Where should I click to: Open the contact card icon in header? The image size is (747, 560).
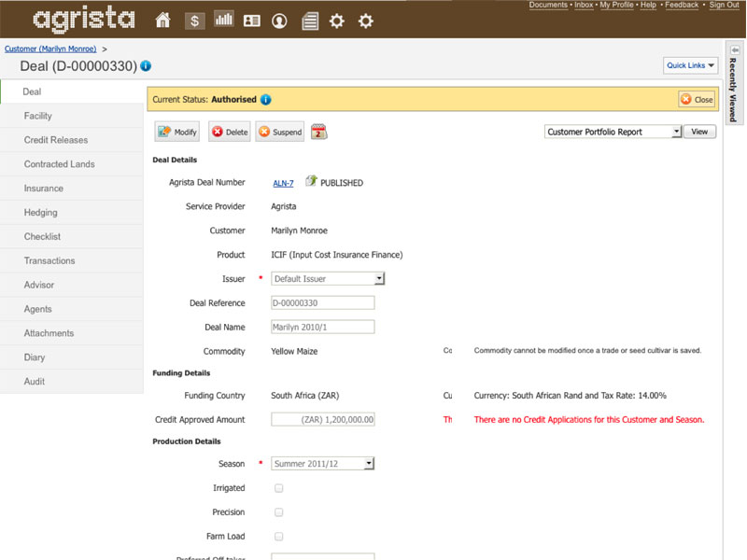(x=251, y=21)
